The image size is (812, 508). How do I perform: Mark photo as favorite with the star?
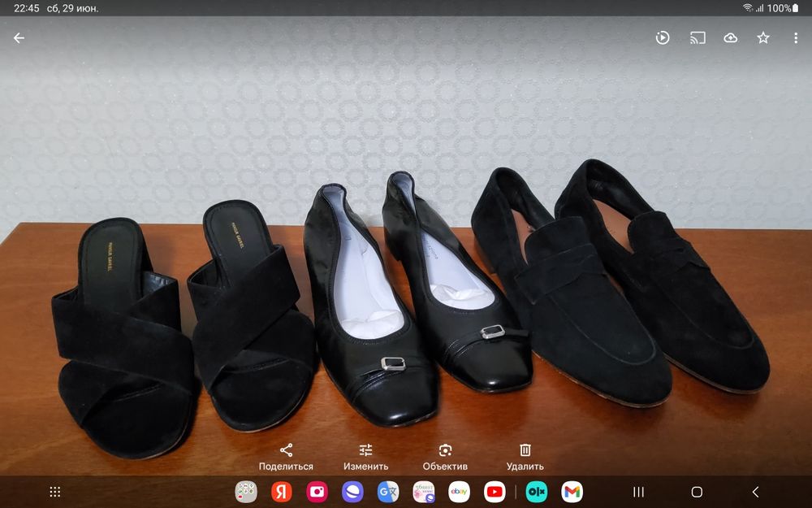point(763,38)
